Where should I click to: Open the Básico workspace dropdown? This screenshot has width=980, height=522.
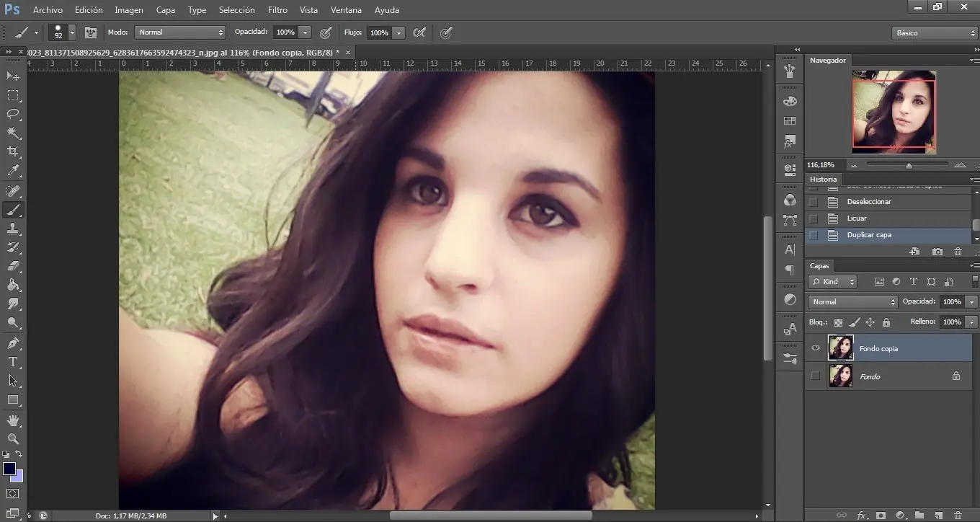[935, 33]
